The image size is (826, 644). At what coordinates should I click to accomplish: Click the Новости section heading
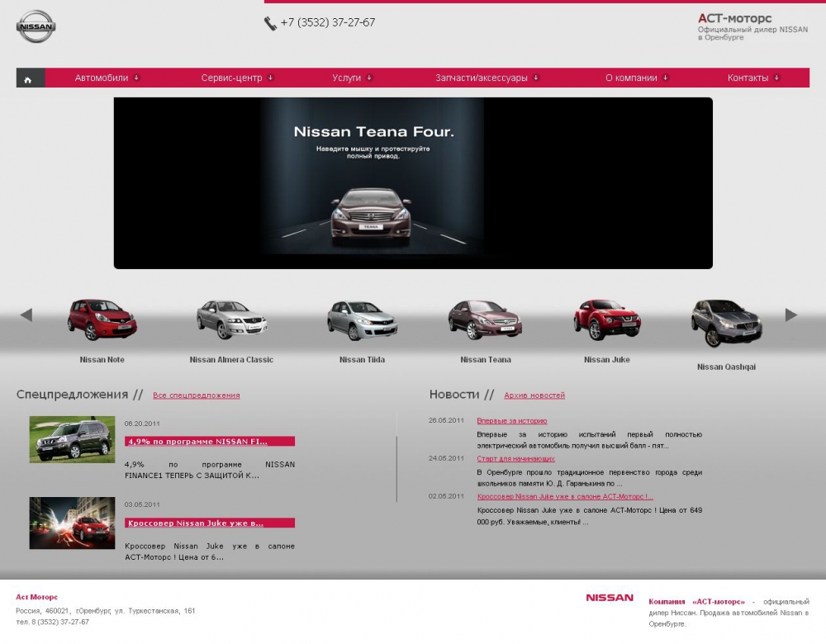[454, 395]
